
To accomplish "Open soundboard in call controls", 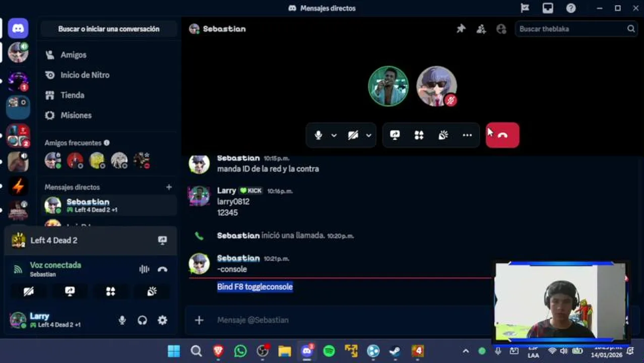I will click(443, 135).
